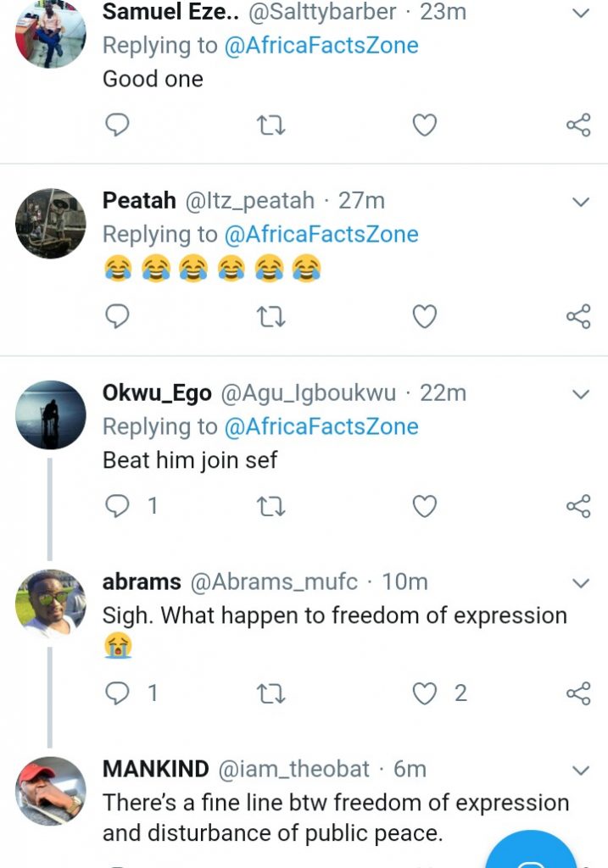Reply to abrams' freedom of expression tweet
This screenshot has height=868, width=608.
point(117,693)
